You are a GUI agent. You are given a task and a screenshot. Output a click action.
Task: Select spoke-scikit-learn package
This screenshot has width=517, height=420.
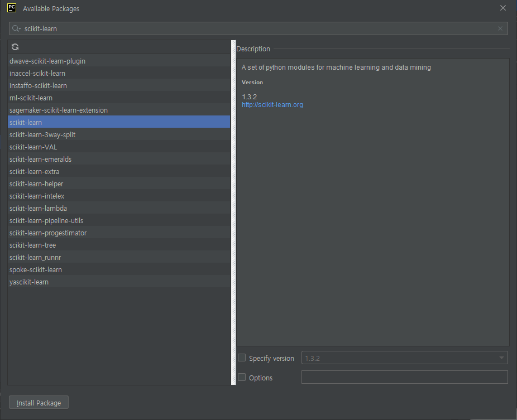pos(119,269)
